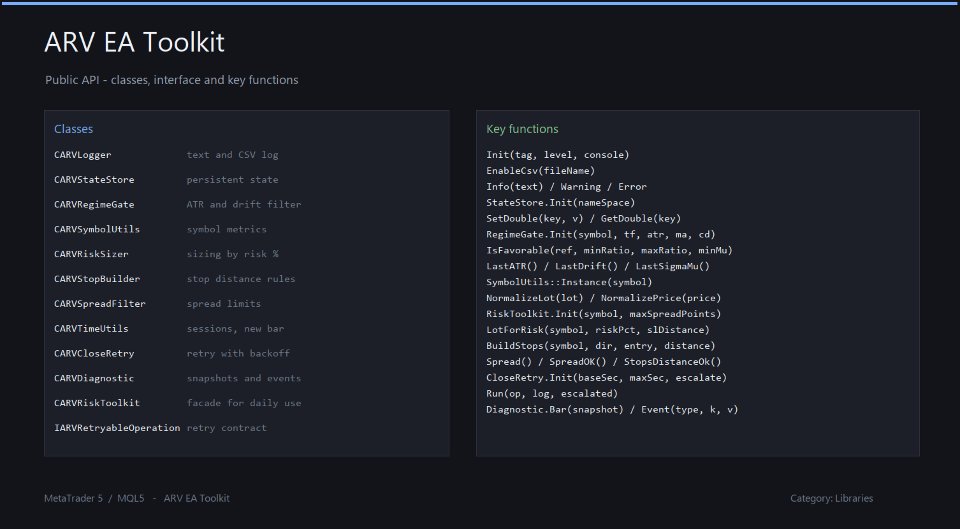This screenshot has width=960, height=529.
Task: Click the 'sessions, new bar' description
Action: [235, 328]
